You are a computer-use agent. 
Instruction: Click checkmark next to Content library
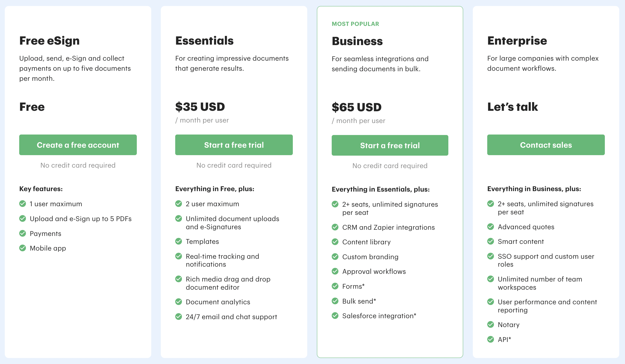[x=335, y=242]
